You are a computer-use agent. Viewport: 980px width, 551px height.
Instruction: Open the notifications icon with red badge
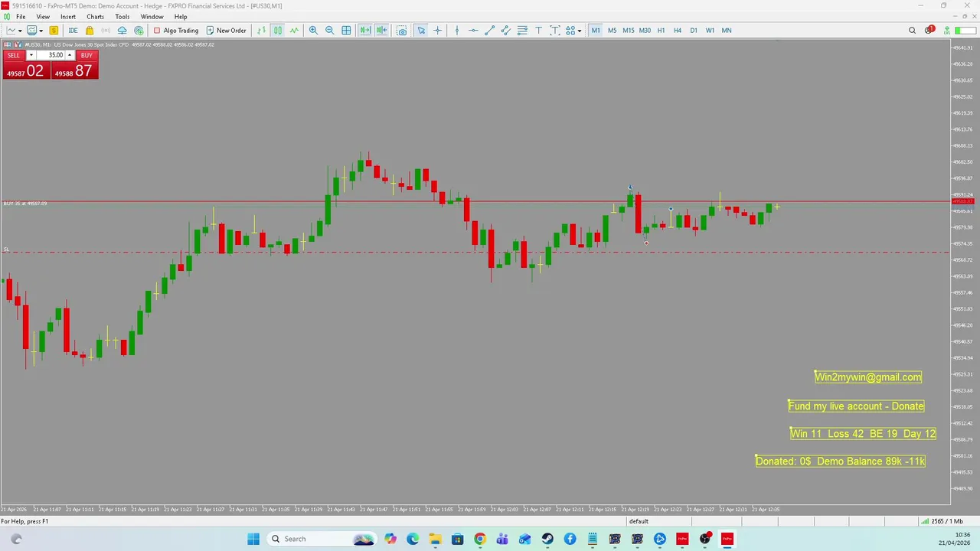(x=929, y=31)
